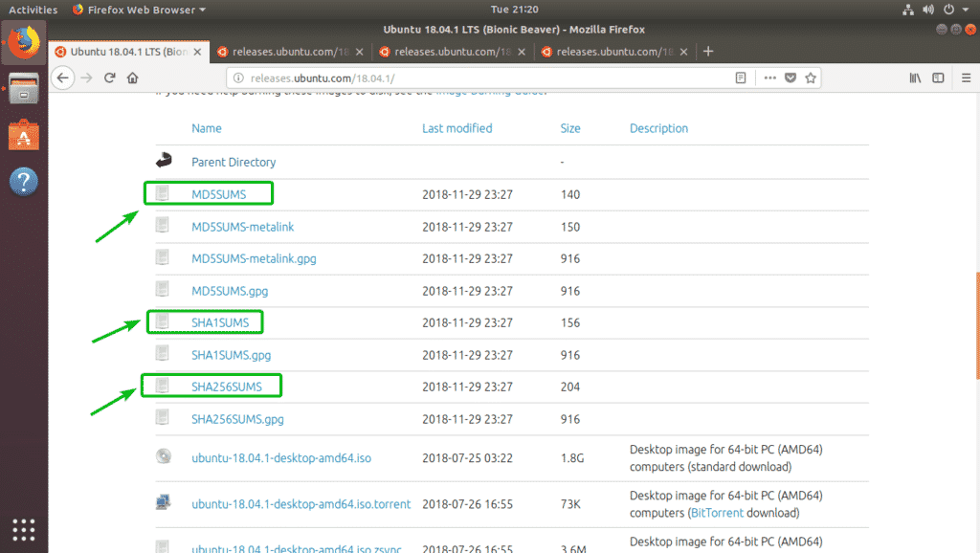Download ubuntu-18.04.1-desktop-amd64.iso.torrent
The width and height of the screenshot is (980, 553).
tap(301, 504)
